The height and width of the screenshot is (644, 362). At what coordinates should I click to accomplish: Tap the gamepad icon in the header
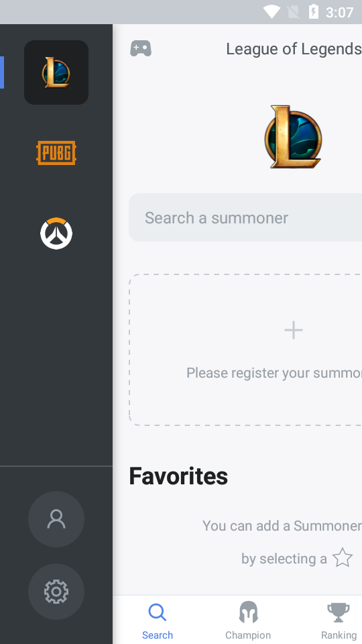coord(141,48)
